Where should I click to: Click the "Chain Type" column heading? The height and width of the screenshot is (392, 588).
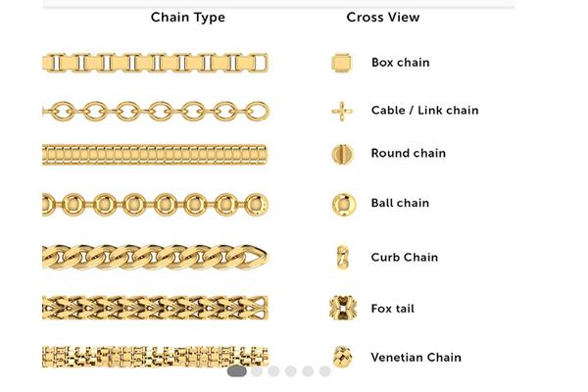tap(187, 18)
